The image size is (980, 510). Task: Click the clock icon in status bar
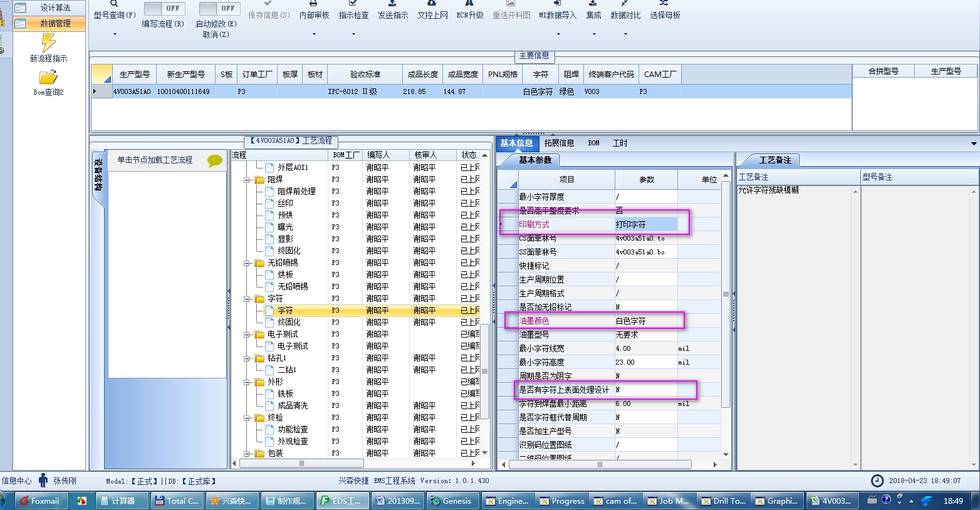(x=878, y=481)
